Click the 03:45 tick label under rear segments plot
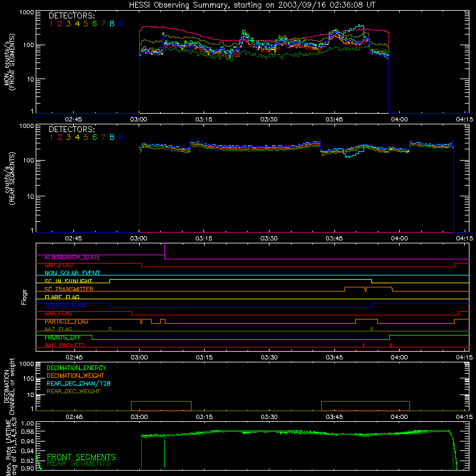Viewport: 476px width, 476px height. pos(334,239)
